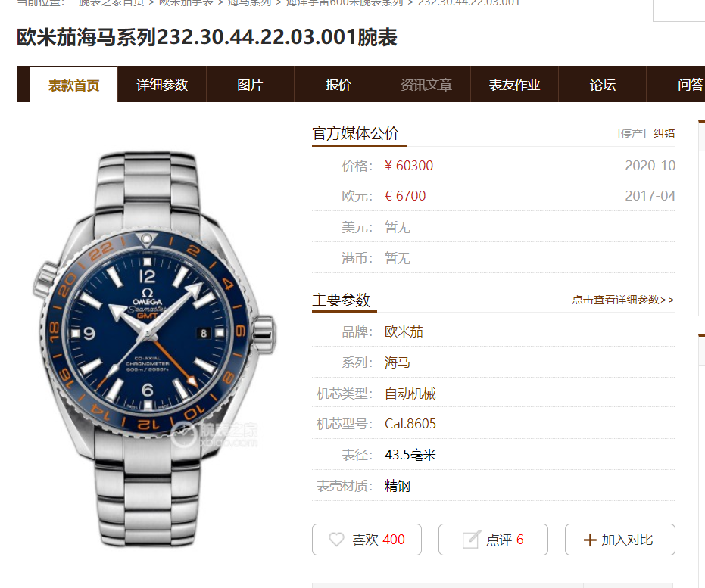Click the Omega watch product image
Image resolution: width=705 pixels, height=588 pixels.
click(154, 349)
